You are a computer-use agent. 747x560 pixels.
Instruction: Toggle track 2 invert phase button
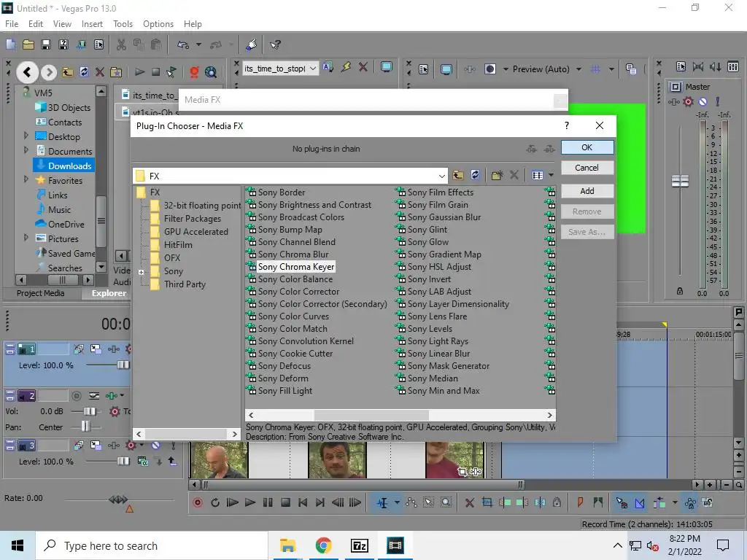click(94, 396)
